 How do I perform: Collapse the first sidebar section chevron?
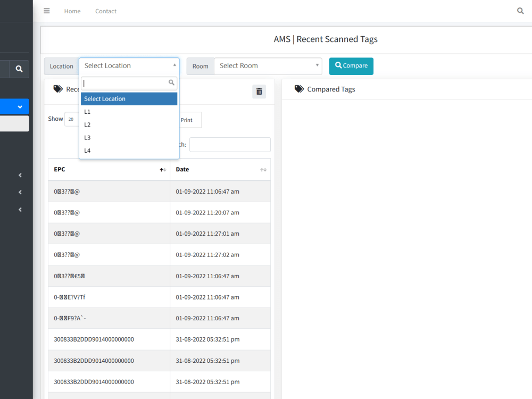click(20, 175)
